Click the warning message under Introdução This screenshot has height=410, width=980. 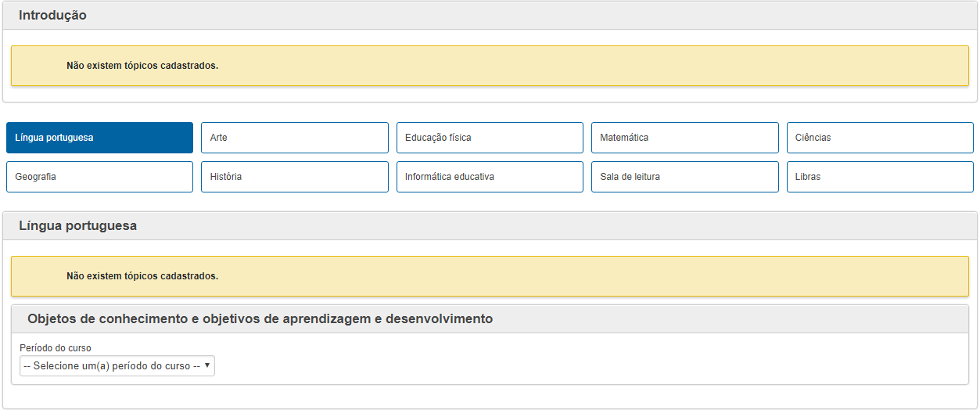pyautogui.click(x=490, y=66)
